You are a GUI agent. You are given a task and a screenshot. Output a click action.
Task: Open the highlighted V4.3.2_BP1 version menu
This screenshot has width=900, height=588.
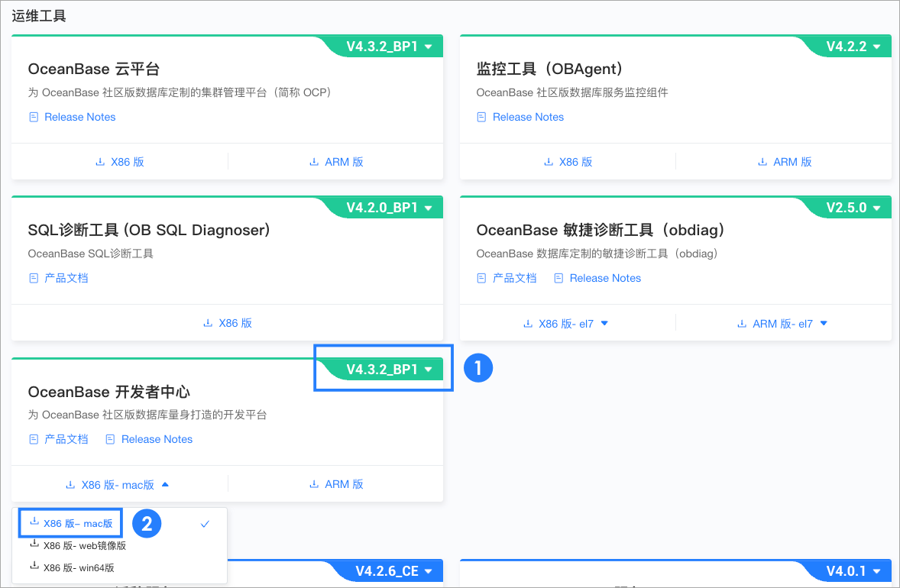383,368
